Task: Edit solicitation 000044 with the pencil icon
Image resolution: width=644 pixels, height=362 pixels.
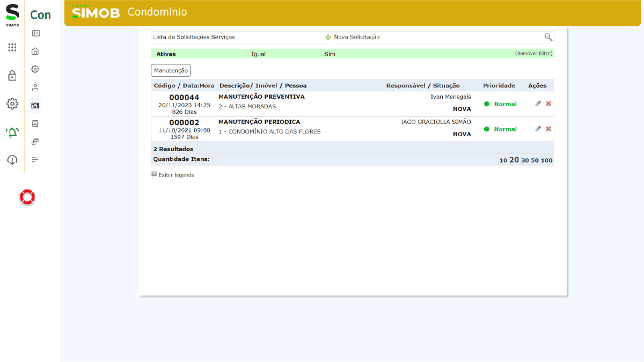Action: [538, 104]
